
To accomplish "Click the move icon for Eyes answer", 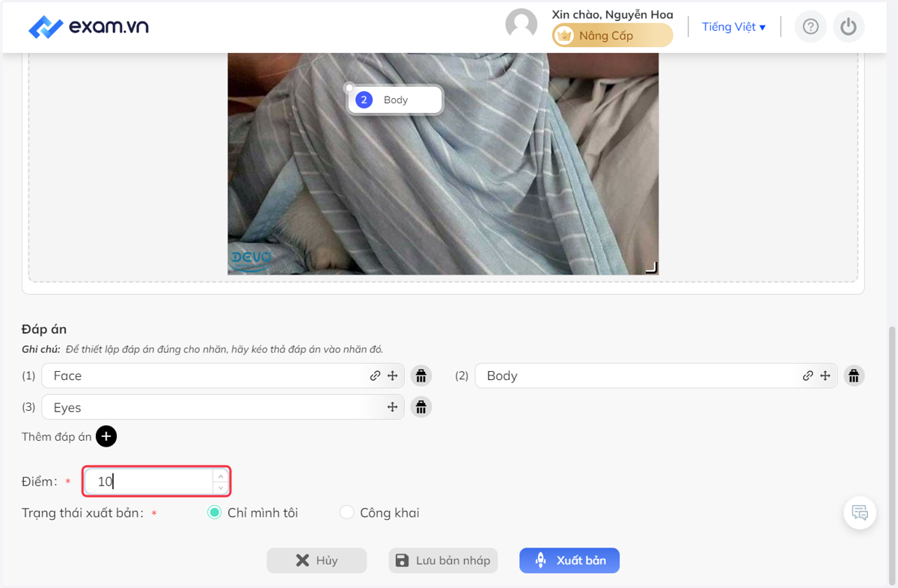I will 392,407.
